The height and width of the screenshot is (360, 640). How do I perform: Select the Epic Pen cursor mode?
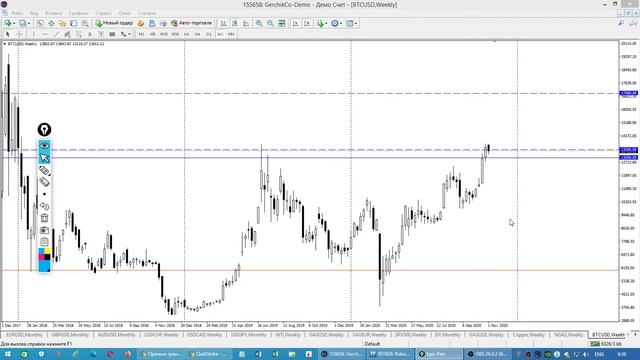click(44, 158)
